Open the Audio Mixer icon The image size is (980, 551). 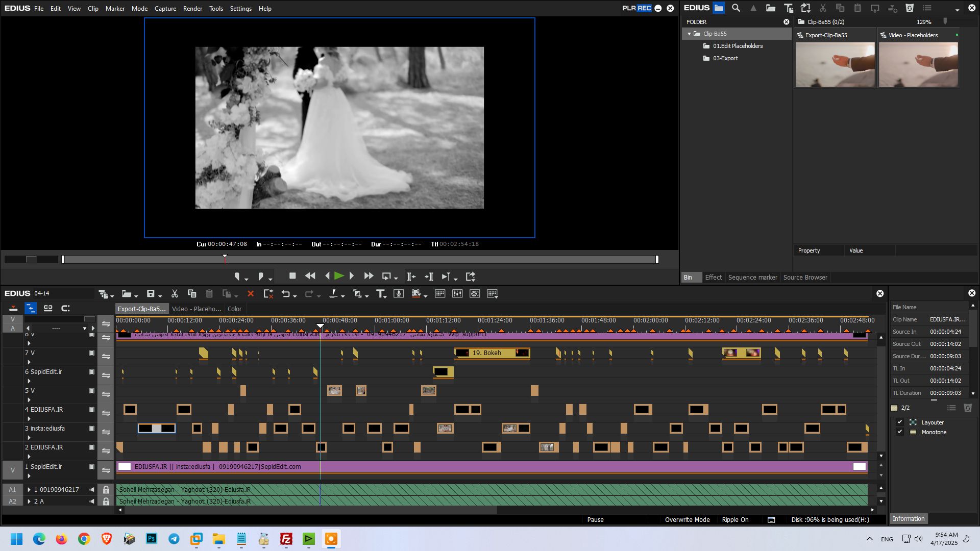[457, 293]
